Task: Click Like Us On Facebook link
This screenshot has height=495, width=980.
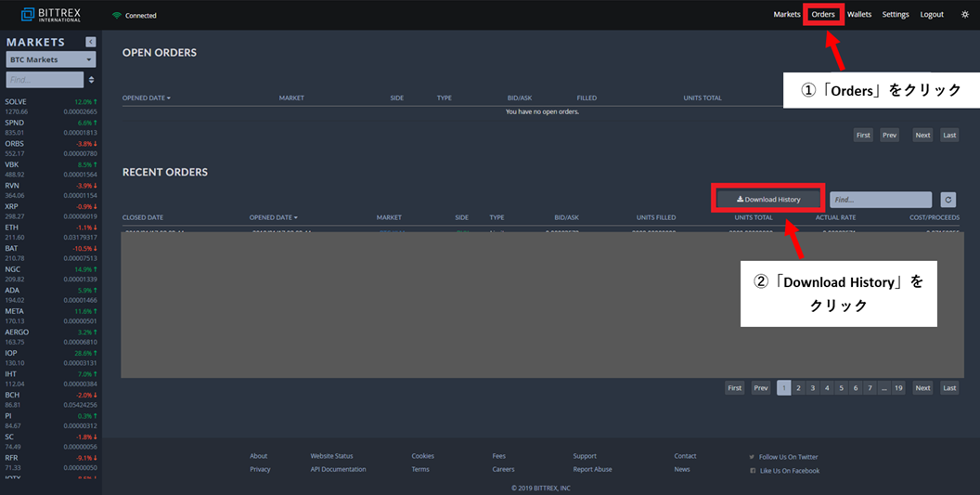Action: point(790,471)
